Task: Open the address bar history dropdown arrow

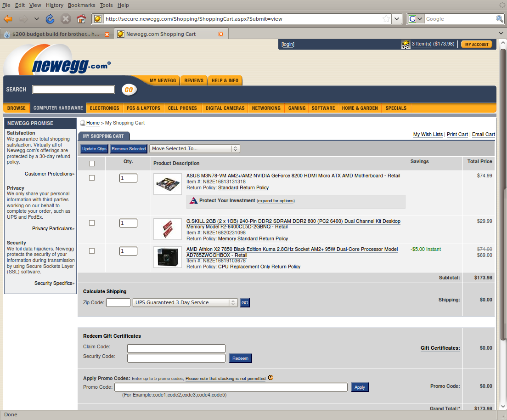Action: [397, 19]
